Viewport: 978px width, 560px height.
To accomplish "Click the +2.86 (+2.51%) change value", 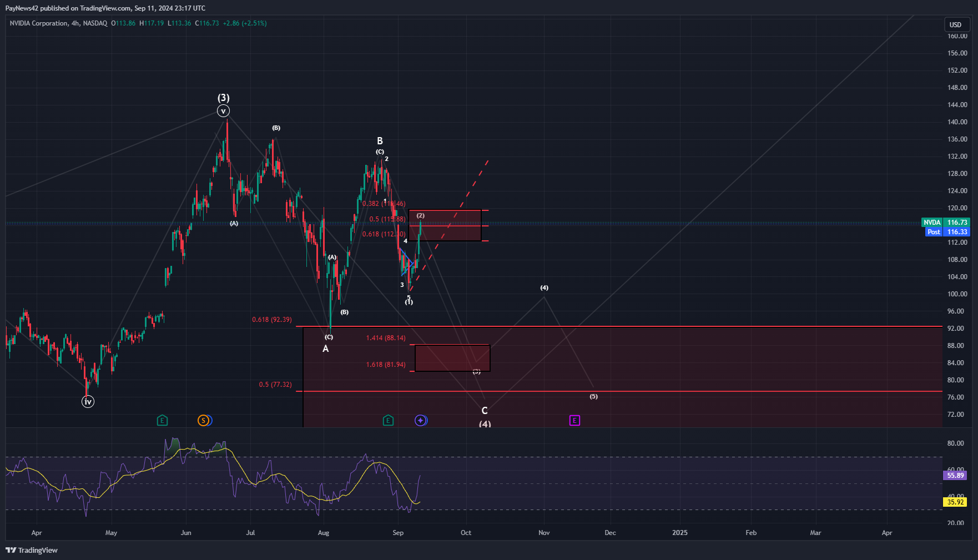I will point(245,23).
